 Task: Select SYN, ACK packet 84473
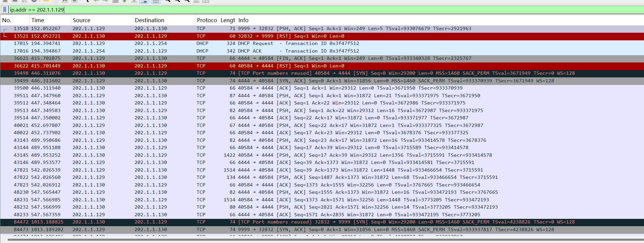tap(322, 229)
